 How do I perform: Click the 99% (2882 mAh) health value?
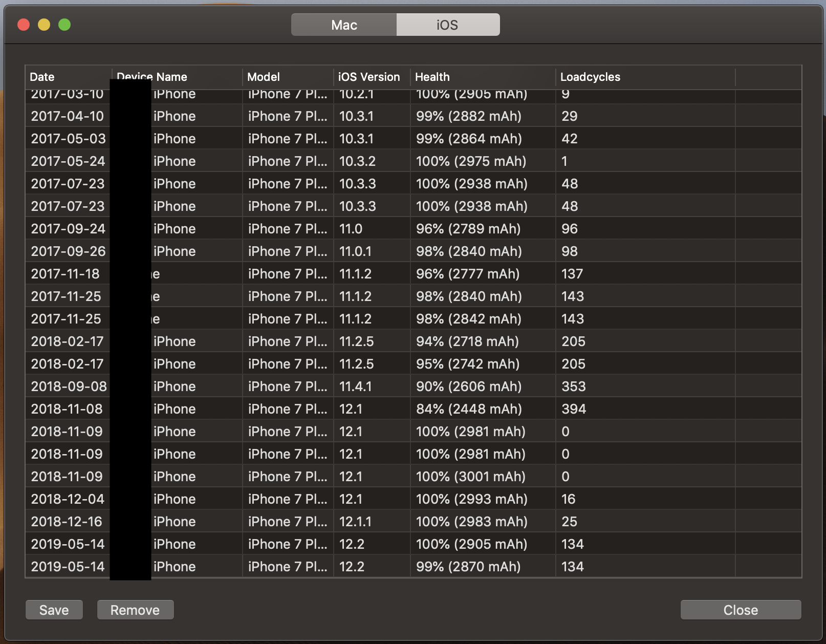[469, 116]
